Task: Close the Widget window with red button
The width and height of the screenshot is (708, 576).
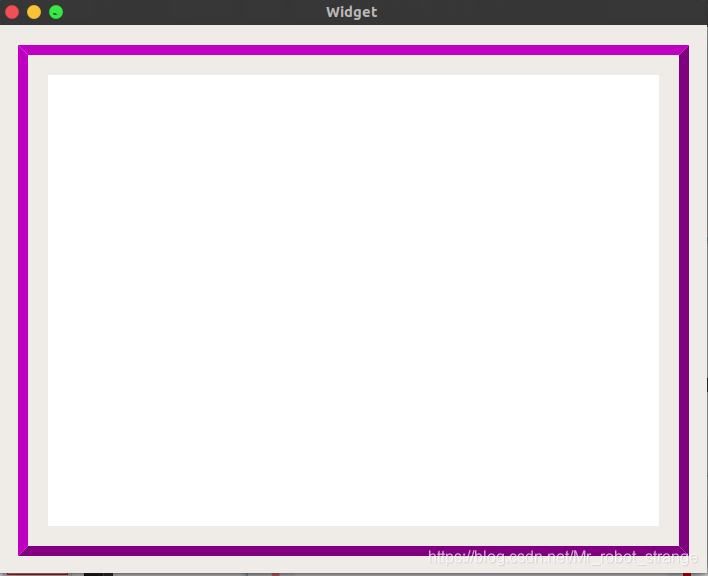Action: (12, 12)
